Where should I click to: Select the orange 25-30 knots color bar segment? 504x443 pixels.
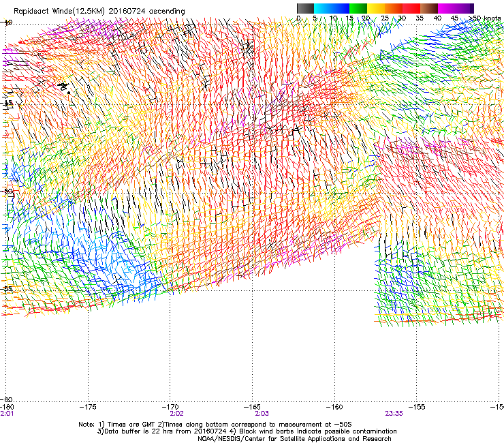394,8
